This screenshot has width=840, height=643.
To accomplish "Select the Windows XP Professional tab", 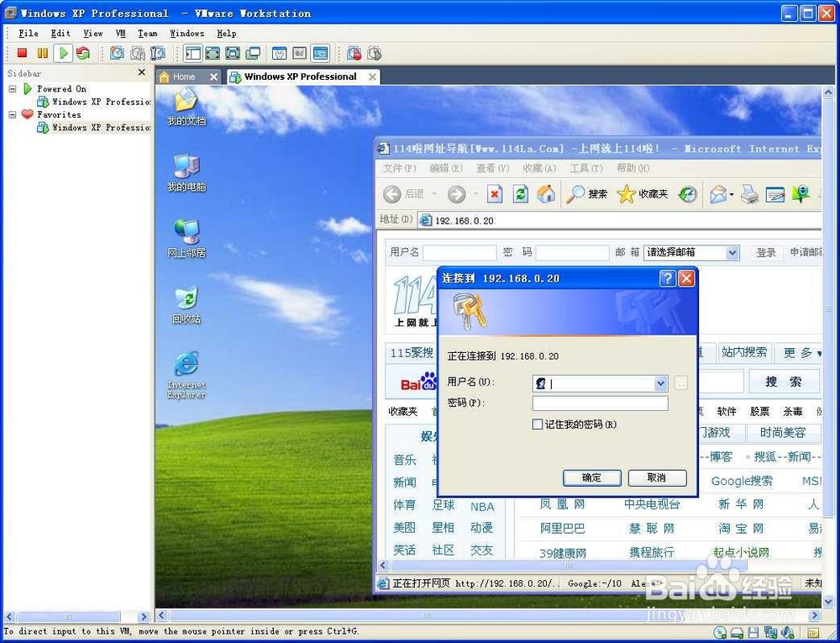I will (301, 76).
